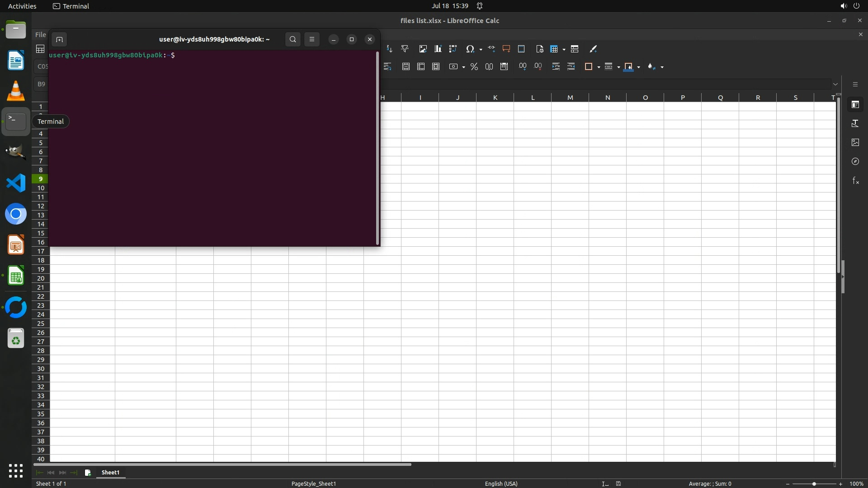Viewport: 868px width, 488px height.
Task: Toggle the AutoFilter funnel icon
Action: pos(405,49)
